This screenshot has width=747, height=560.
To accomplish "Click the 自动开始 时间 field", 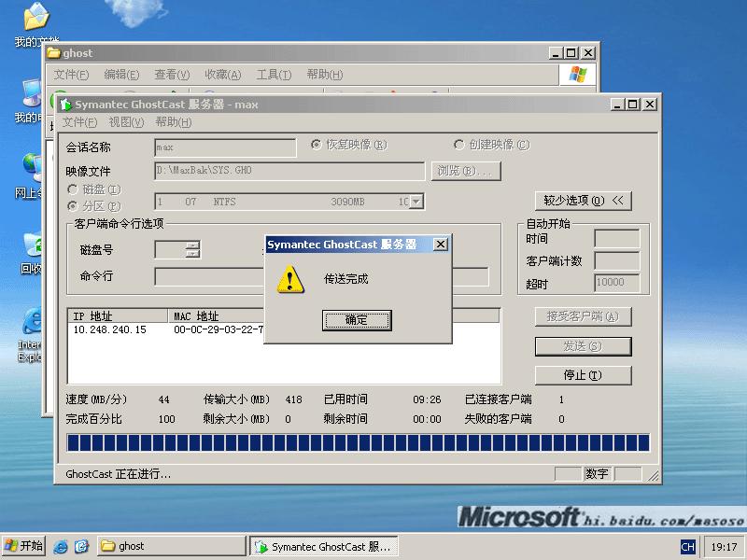I will tap(617, 239).
